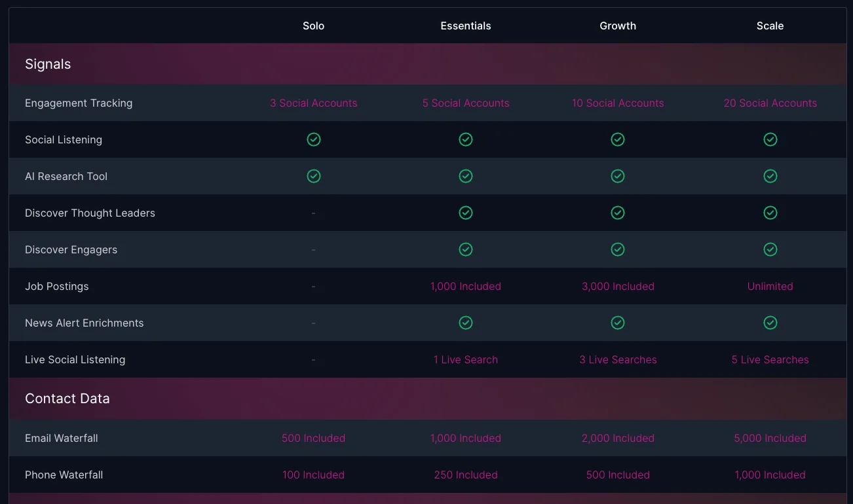Image resolution: width=853 pixels, height=504 pixels.
Task: Click the 20 Social Accounts value
Action: click(770, 103)
